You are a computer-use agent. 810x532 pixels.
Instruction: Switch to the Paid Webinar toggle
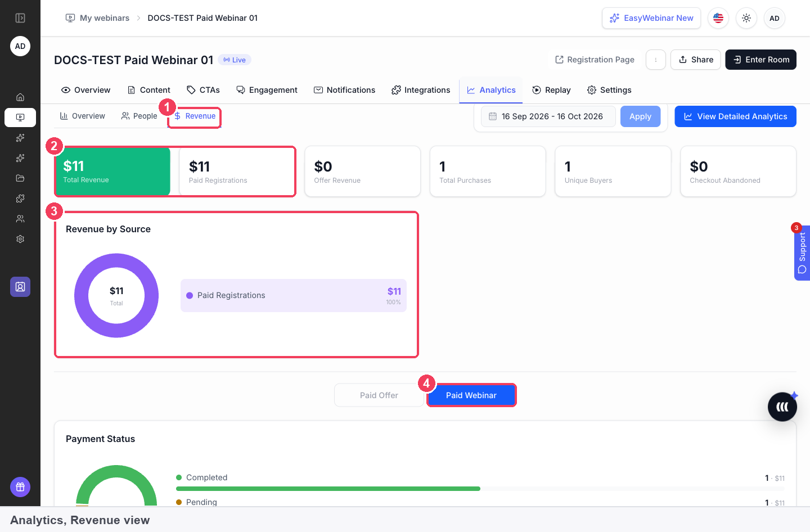click(x=471, y=395)
